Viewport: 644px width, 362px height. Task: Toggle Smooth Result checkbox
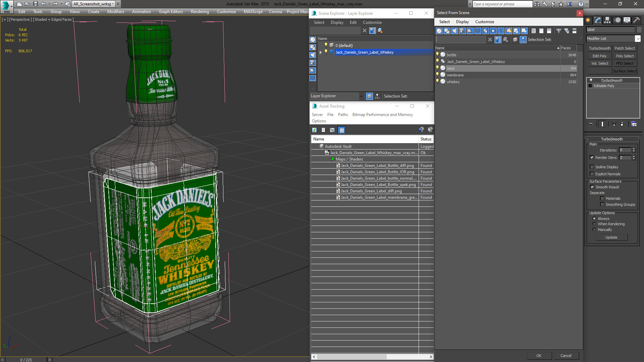[x=592, y=187]
